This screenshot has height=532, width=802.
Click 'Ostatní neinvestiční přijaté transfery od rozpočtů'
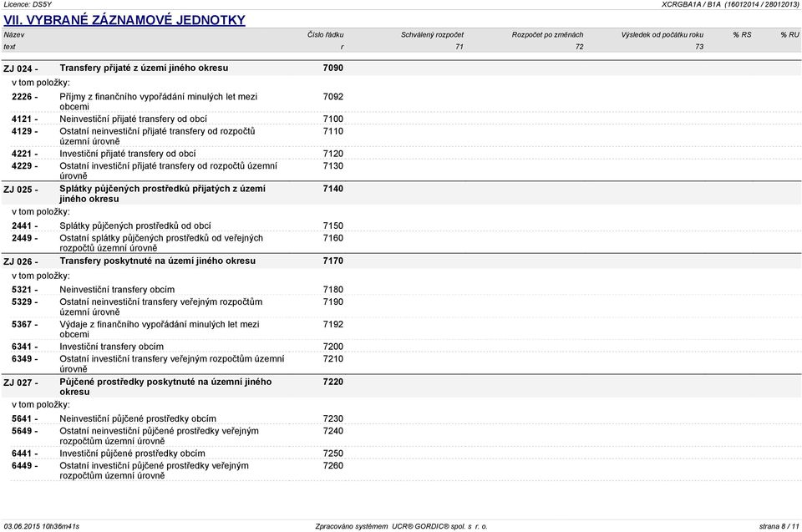(x=157, y=131)
